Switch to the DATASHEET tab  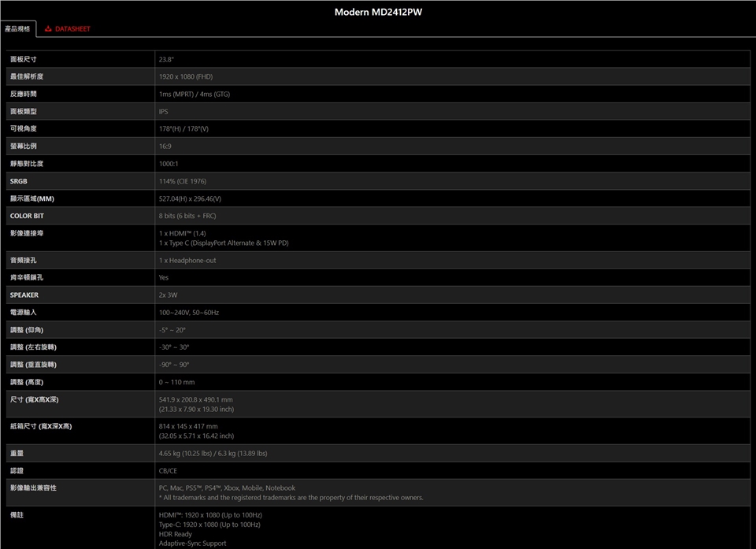[x=68, y=29]
